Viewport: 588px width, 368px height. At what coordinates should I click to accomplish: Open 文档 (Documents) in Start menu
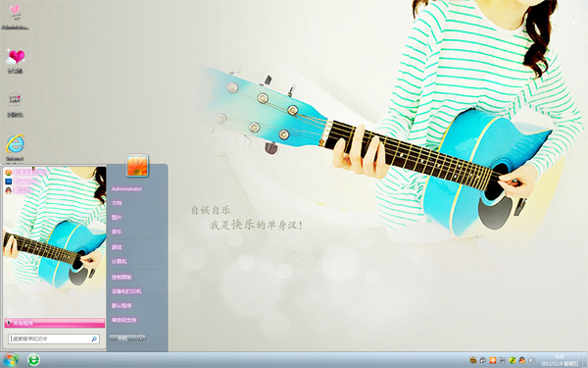[117, 203]
